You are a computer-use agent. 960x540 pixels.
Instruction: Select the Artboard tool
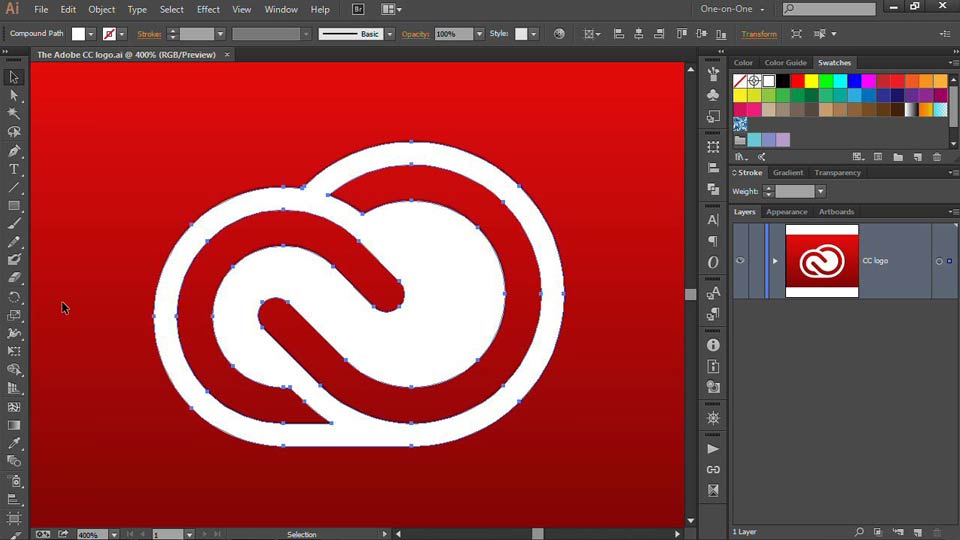point(13,519)
